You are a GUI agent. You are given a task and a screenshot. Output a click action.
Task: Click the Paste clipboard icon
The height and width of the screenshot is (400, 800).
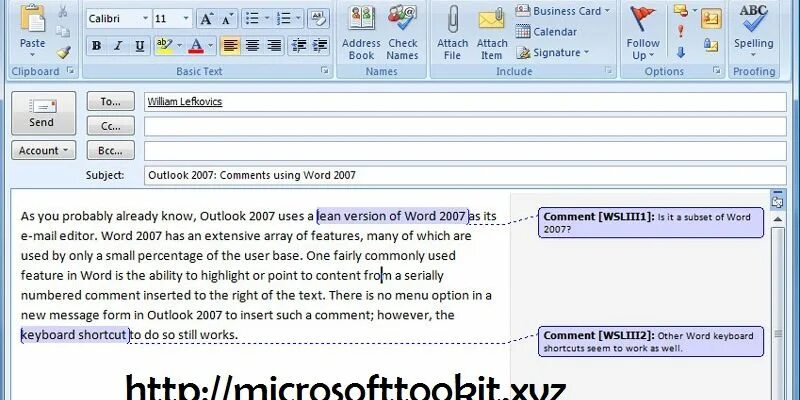click(32, 19)
